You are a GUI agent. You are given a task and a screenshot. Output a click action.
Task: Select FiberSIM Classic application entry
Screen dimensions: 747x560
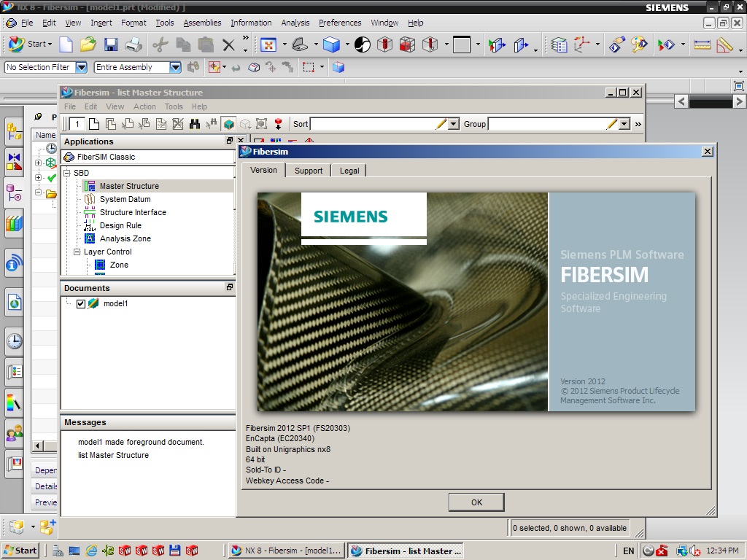click(x=147, y=157)
